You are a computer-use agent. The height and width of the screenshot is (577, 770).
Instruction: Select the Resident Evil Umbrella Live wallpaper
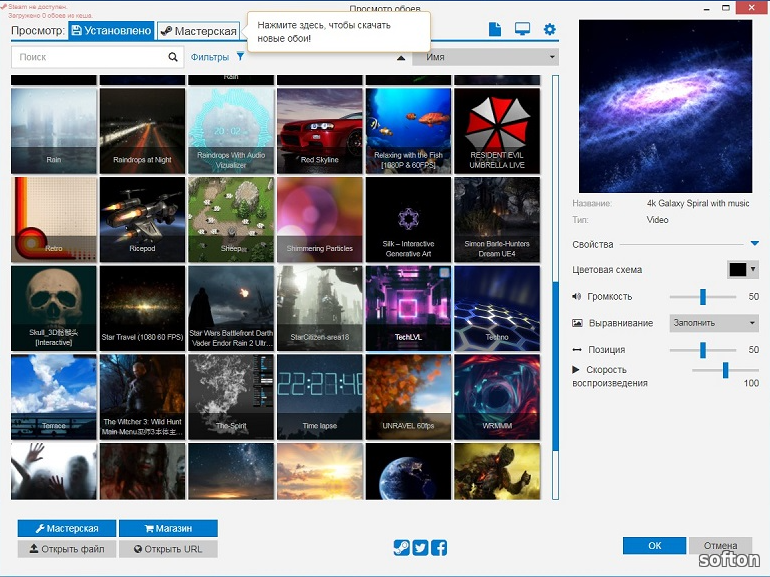(497, 131)
